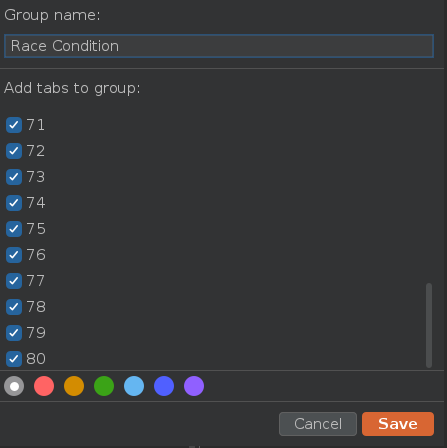This screenshot has height=448, width=447.
Task: Deselect the tab 80 checkbox
Action: click(14, 359)
